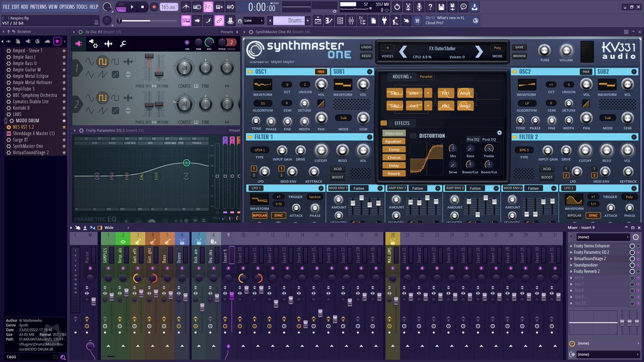Click the favorites star tab in Browser
The width and height of the screenshot is (644, 362).
(57, 41)
